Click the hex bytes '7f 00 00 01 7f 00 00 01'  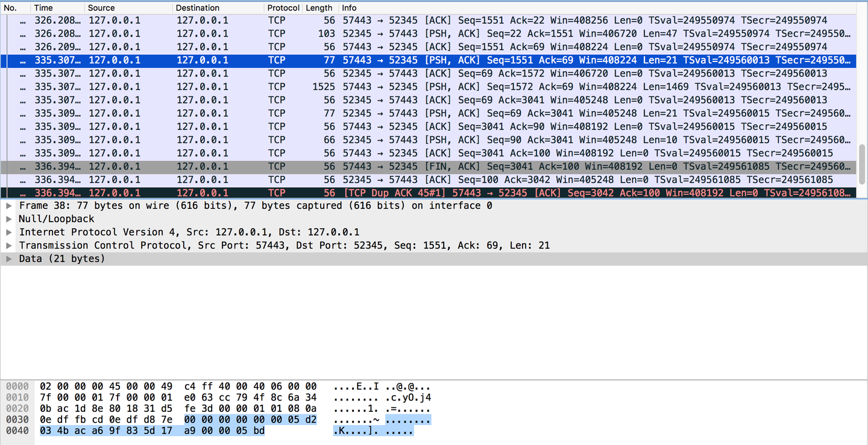coord(106,397)
